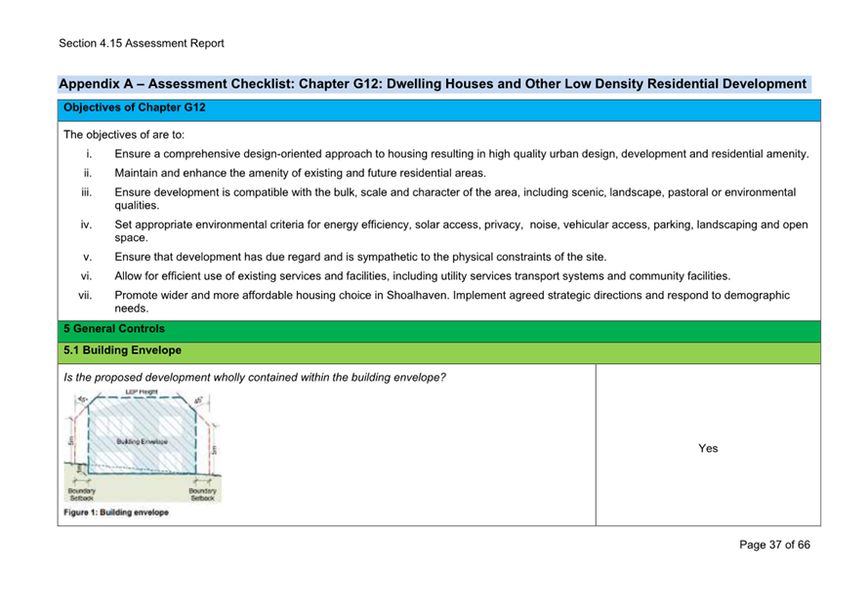Click the 'Section 4.15 Assessment Report' header text
Screen dimensions: 868x613
[141, 43]
